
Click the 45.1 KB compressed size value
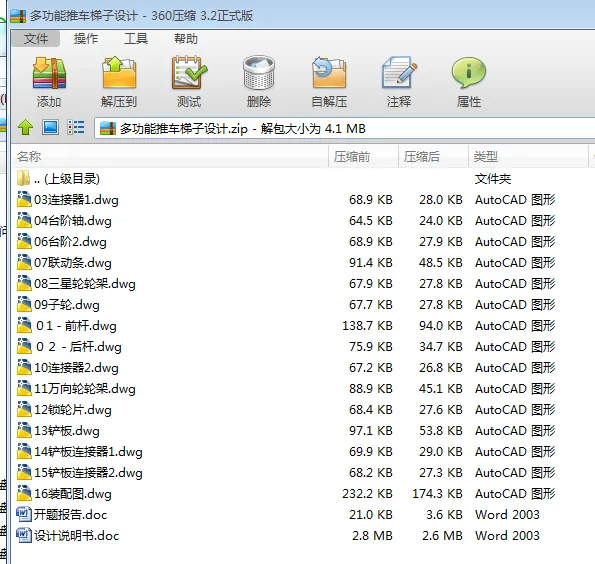pyautogui.click(x=441, y=389)
